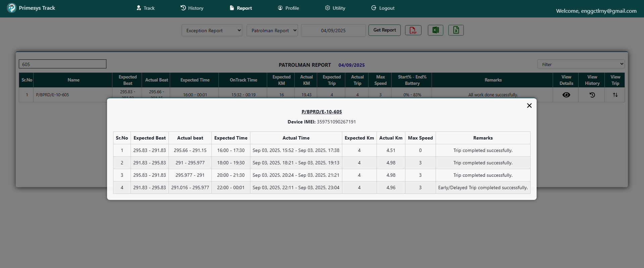The width and height of the screenshot is (644, 268).
Task: Click View Trip arrows icon
Action: (x=615, y=95)
